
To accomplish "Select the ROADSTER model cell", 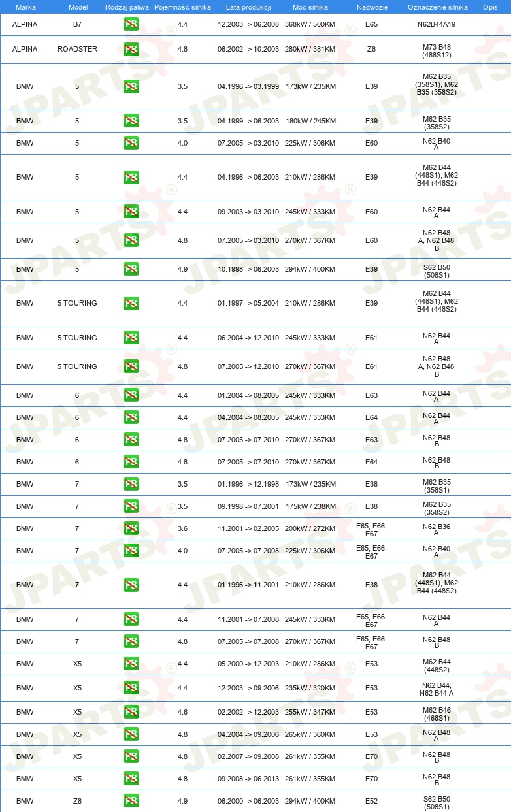I will click(77, 49).
